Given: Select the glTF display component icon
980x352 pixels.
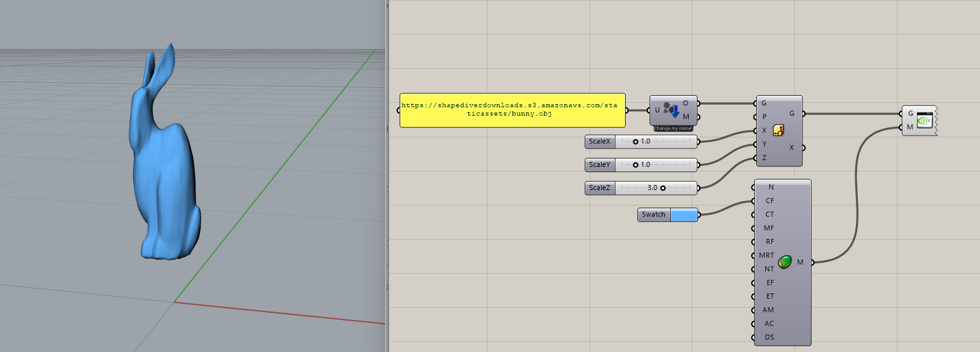Looking at the screenshot, I should tap(924, 120).
